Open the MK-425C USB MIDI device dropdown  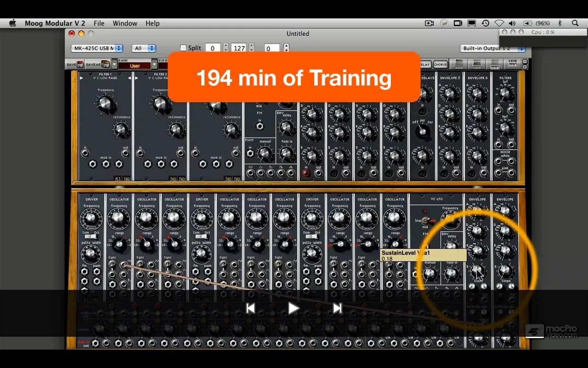[x=97, y=48]
